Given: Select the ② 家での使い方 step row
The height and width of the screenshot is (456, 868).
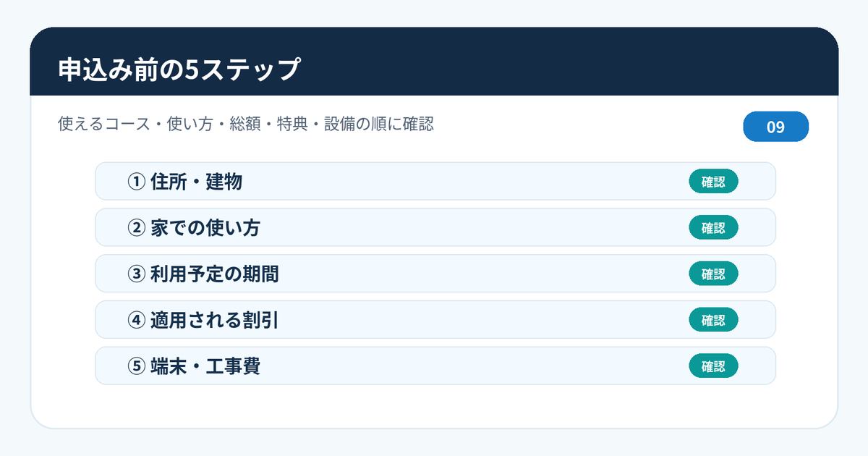Looking at the screenshot, I should 435,227.
